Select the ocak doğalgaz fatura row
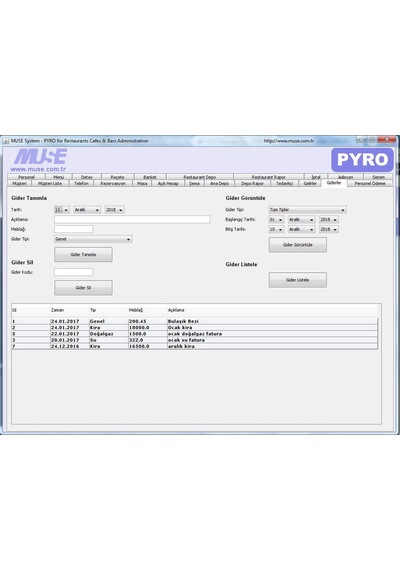400x570 pixels. click(195, 334)
